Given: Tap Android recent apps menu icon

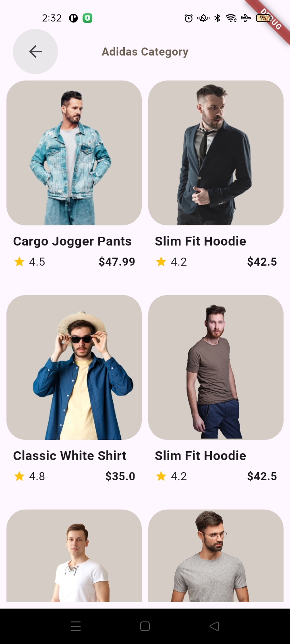Looking at the screenshot, I should coord(76,626).
